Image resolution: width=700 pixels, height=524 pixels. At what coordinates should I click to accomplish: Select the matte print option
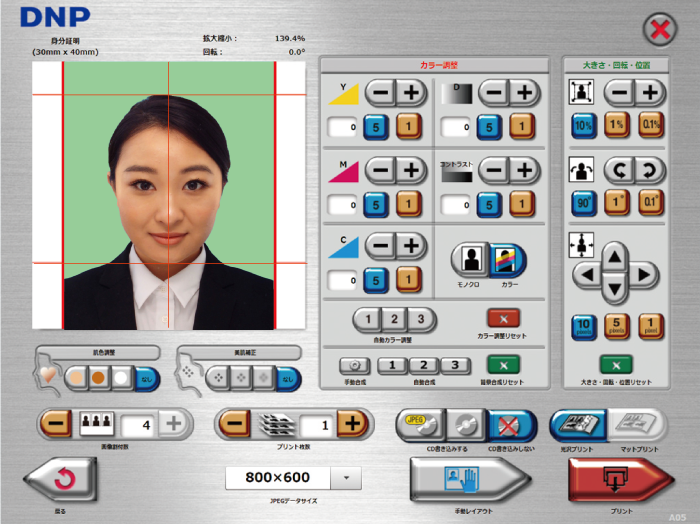click(x=633, y=423)
